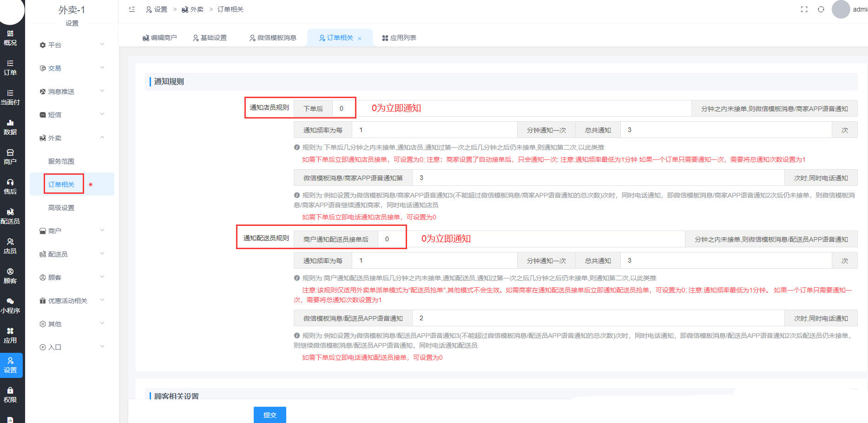
Task: Switch to the 应用列表 tab
Action: coord(399,38)
